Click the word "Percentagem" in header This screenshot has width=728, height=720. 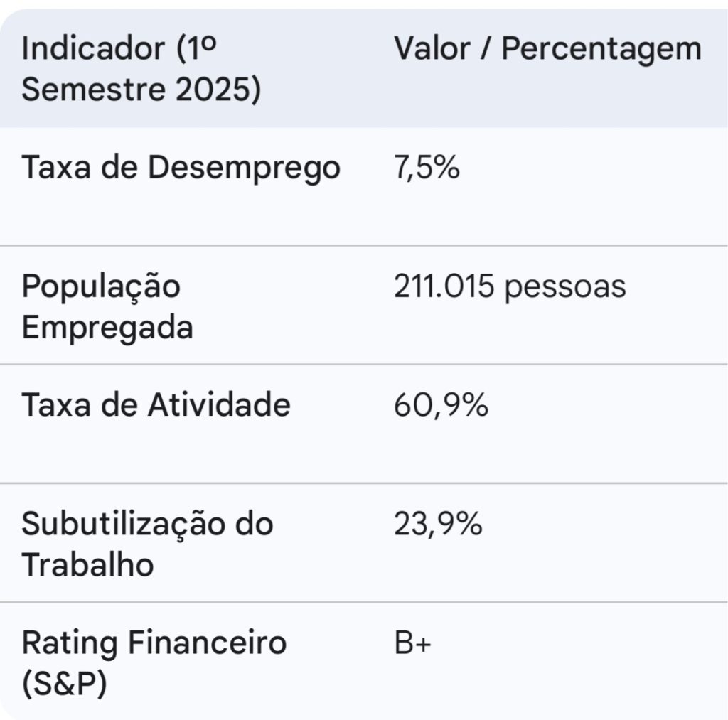[601, 50]
